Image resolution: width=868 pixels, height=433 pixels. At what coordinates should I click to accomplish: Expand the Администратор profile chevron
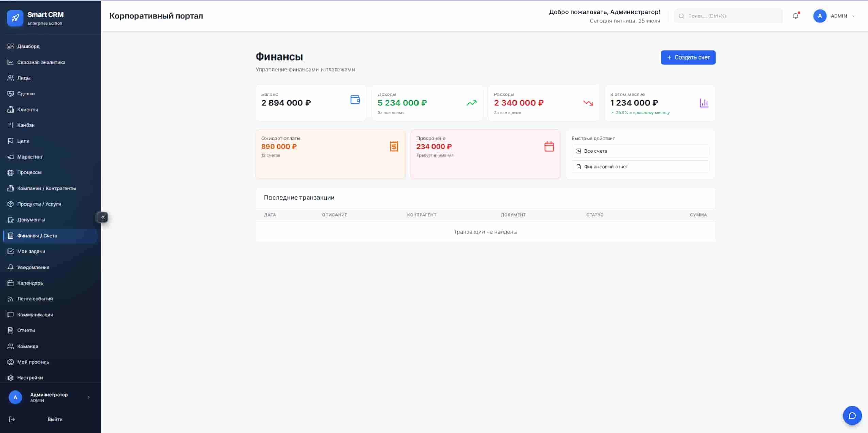pos(88,397)
